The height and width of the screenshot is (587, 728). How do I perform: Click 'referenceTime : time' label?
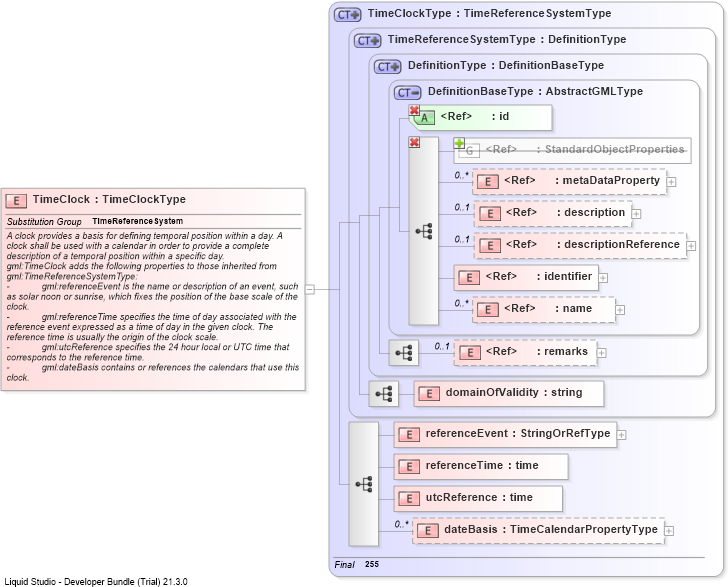pos(482,465)
